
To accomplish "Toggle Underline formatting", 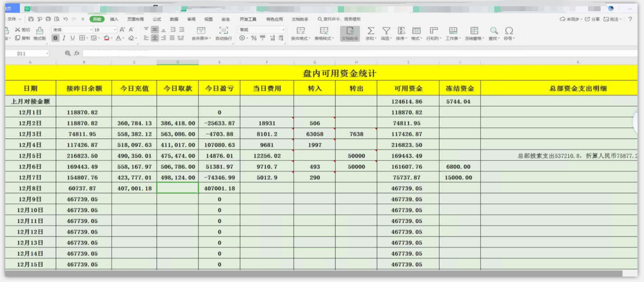I will 73,38.
